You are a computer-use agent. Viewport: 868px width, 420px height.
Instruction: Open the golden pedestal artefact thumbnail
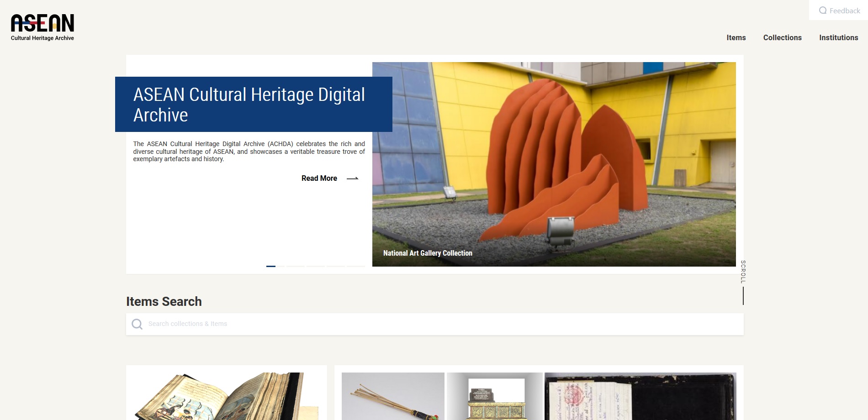click(x=495, y=396)
